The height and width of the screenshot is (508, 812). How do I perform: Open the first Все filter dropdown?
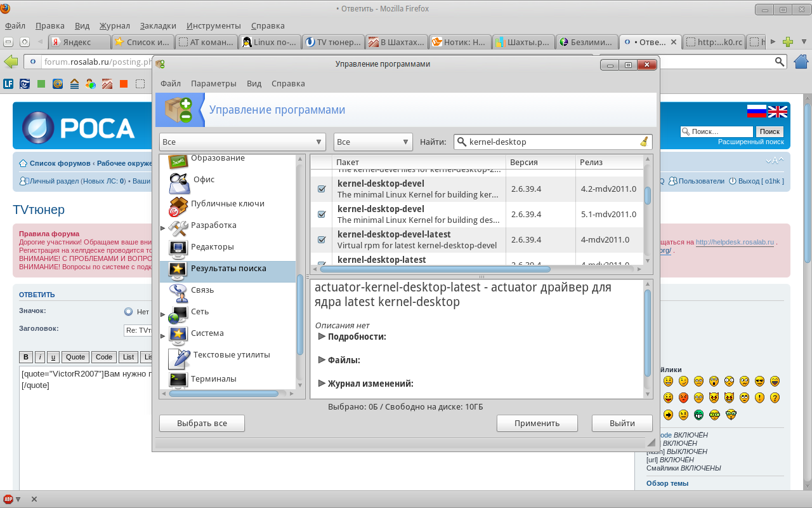tap(242, 142)
